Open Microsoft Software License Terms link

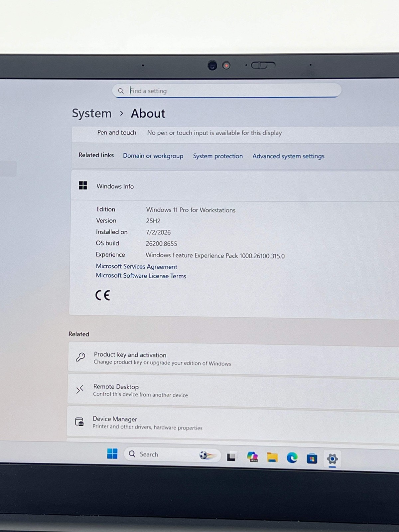[x=141, y=276]
